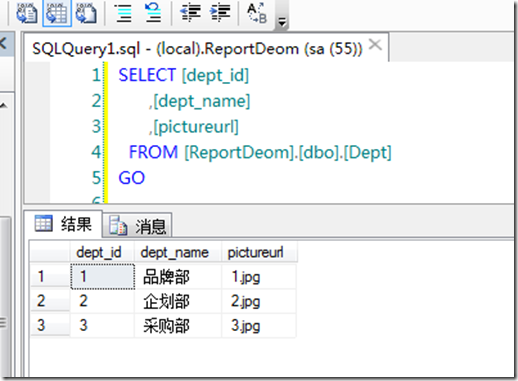Click the 1.jpg cell
The width and height of the screenshot is (518, 381).
coord(259,276)
